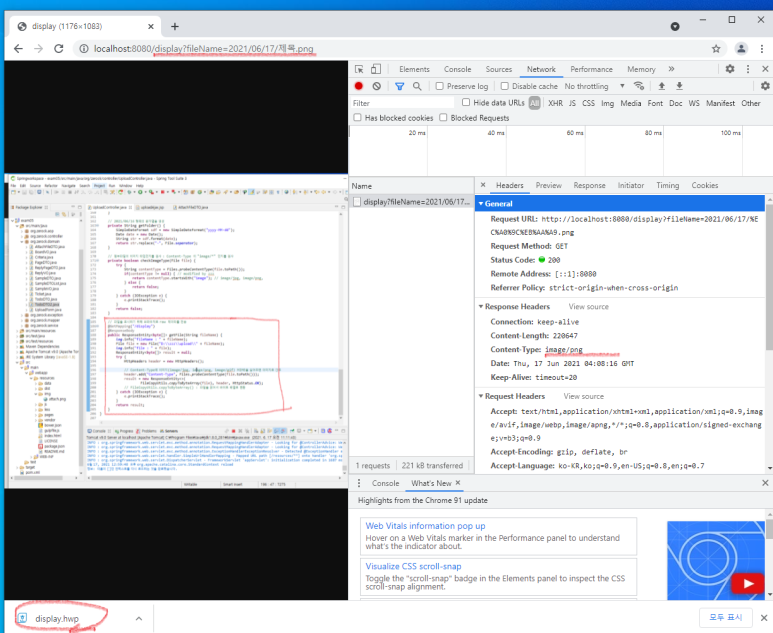Enable Preserve log checkbox
Viewport: 773px width, 633px height.
[x=439, y=86]
